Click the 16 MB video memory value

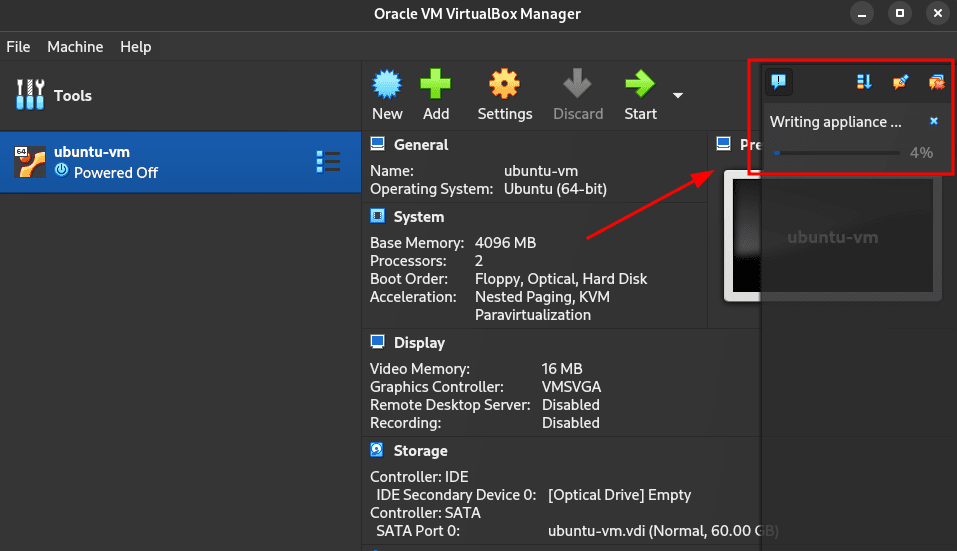(562, 369)
